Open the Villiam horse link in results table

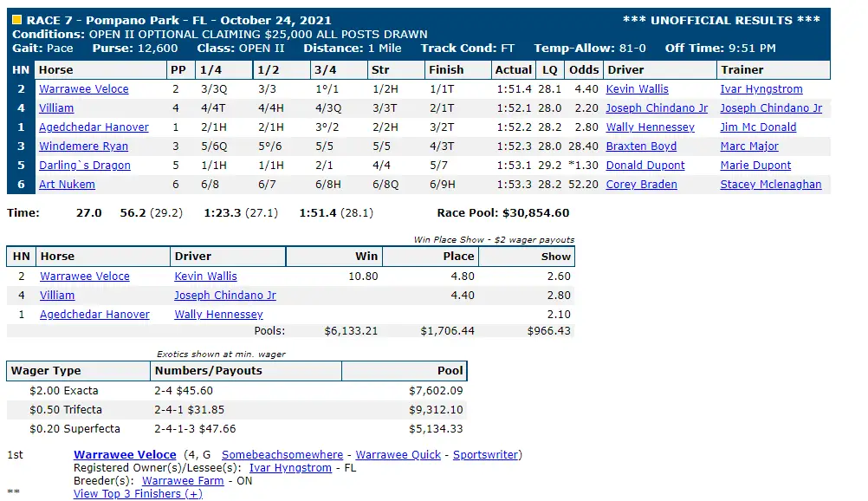click(56, 108)
